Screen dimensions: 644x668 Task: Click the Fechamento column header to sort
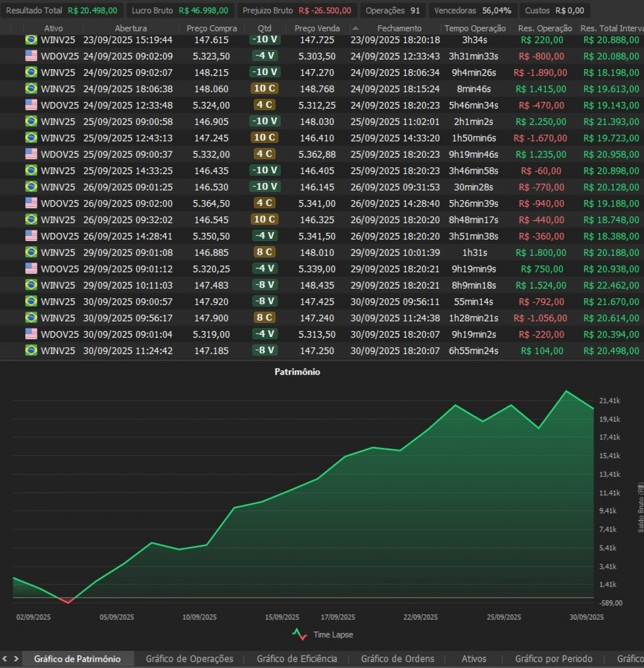pyautogui.click(x=399, y=28)
